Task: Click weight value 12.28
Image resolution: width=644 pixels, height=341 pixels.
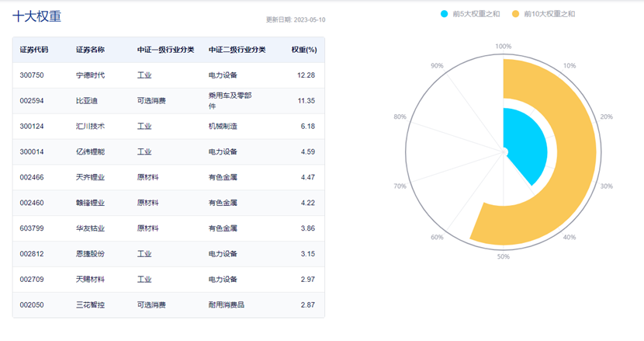Action: (x=306, y=75)
